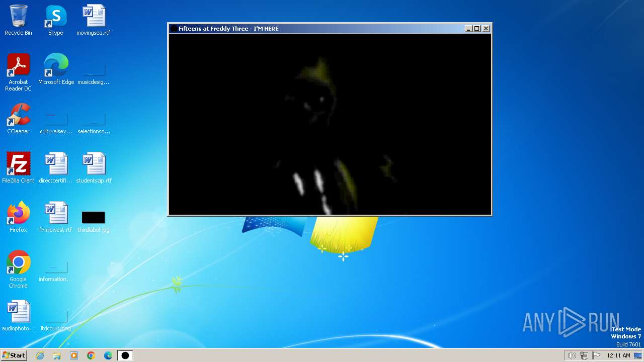Open Edge from the taskbar
This screenshot has width=644, height=362.
click(x=108, y=355)
